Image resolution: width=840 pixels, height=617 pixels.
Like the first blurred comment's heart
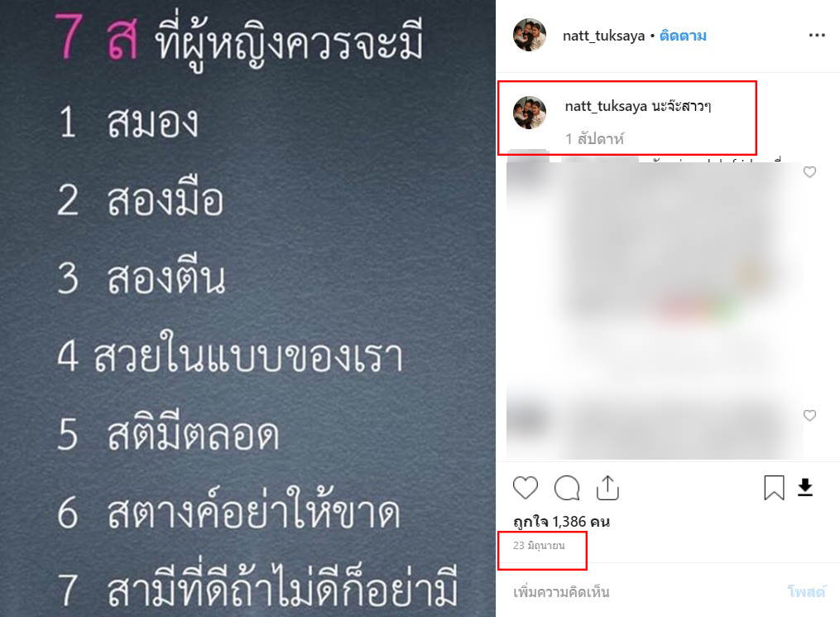click(809, 172)
